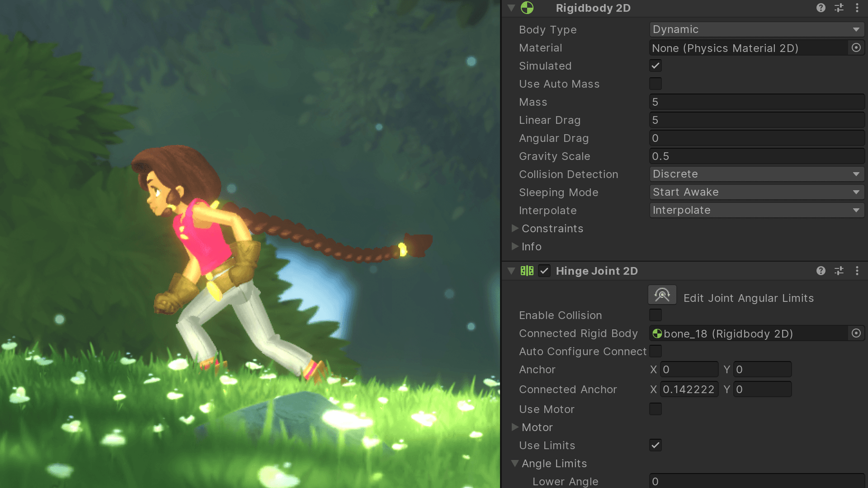
Task: Click the Anchor Y field
Action: click(x=762, y=370)
